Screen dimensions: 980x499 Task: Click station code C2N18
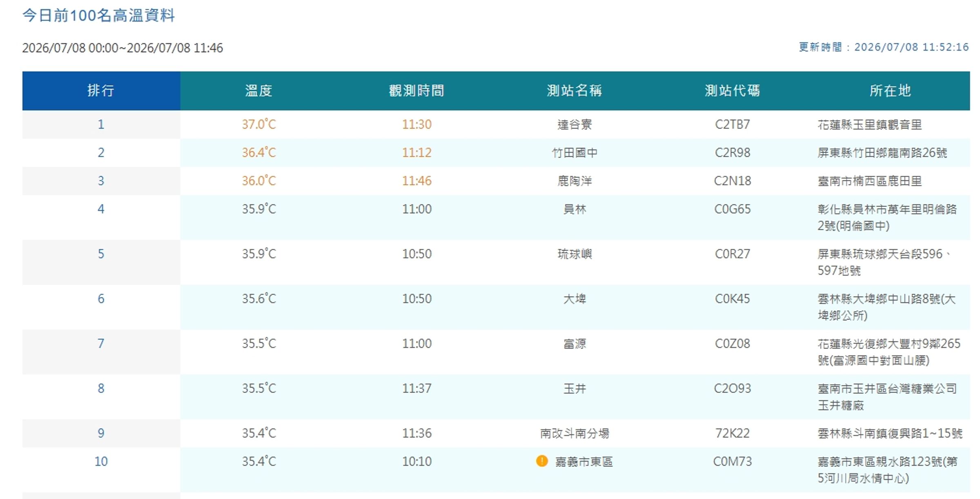(x=732, y=181)
